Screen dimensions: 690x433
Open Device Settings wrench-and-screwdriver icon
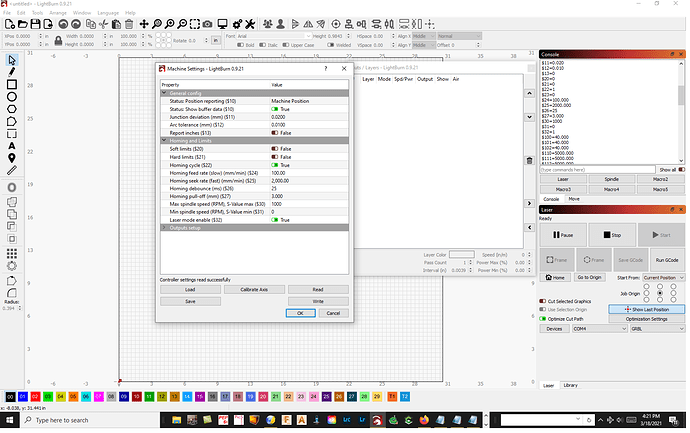[x=250, y=24]
